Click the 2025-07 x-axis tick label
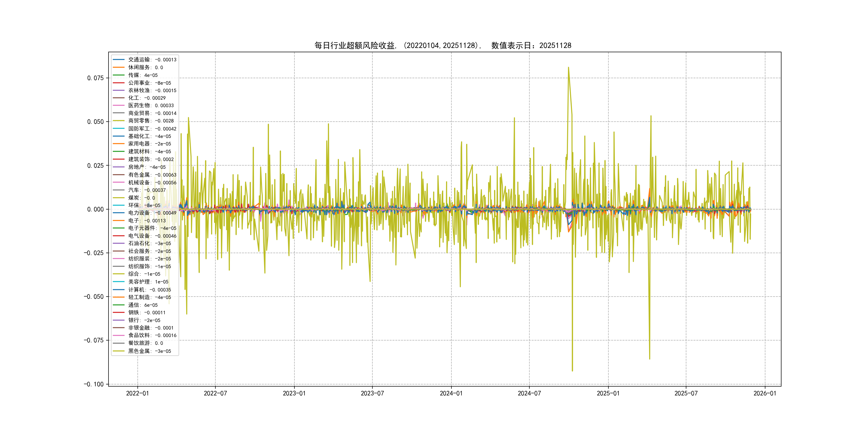 tap(686, 393)
